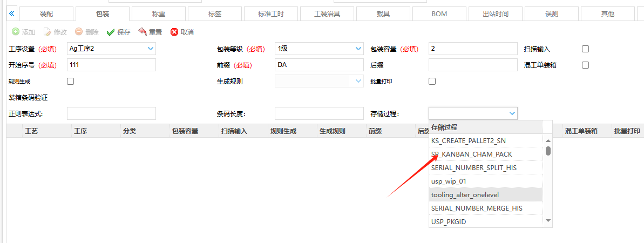Screen dimensions: 644x243
Task: Click the Reset arrow icon
Action: click(143, 32)
